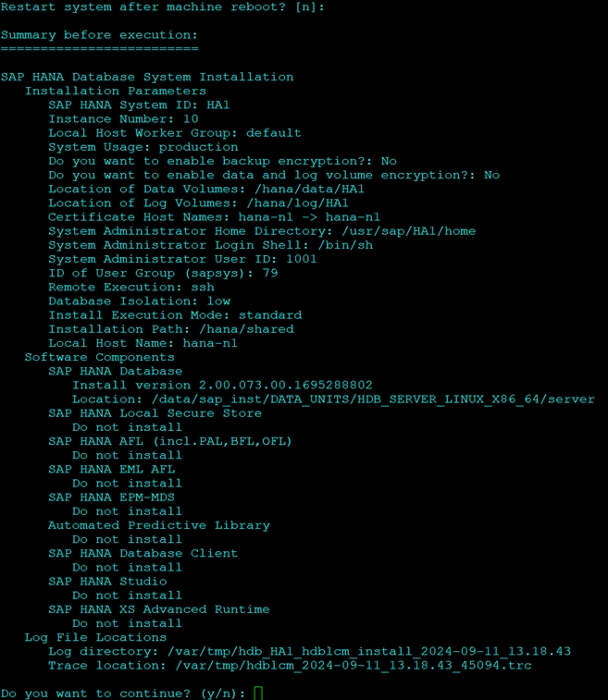Viewport: 608px width, 700px height.
Task: Click the Trace location .trc file path
Action: [x=353, y=665]
